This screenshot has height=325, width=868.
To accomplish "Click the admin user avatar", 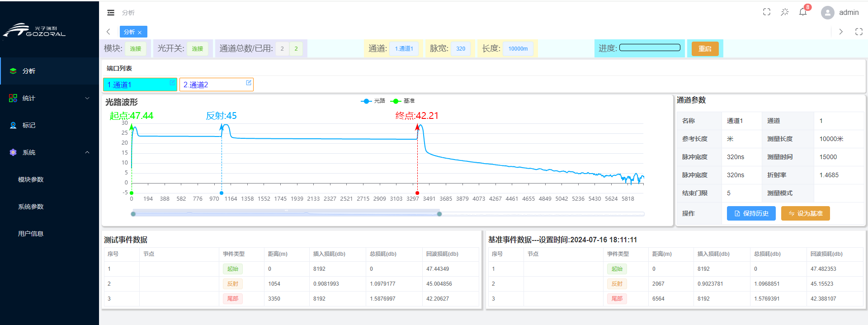I will point(827,13).
